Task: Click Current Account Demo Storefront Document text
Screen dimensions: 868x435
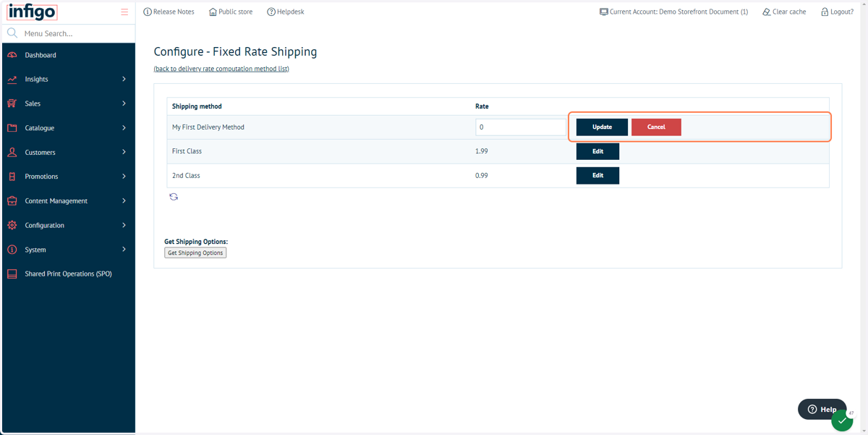Action: (678, 12)
